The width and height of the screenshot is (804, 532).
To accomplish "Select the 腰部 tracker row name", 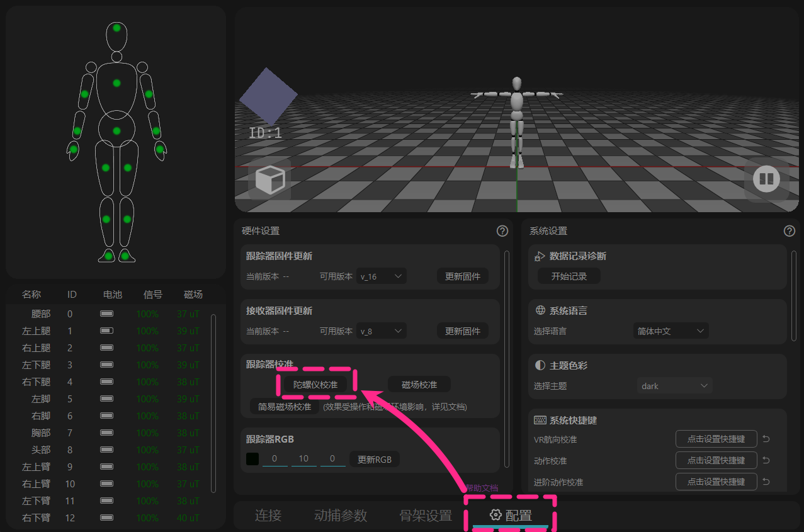I will (41, 314).
